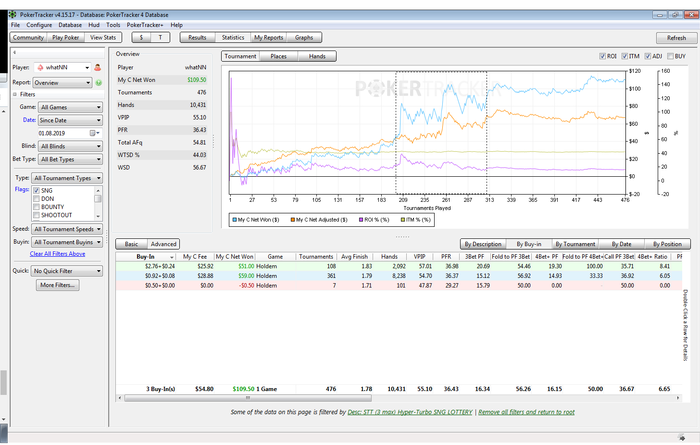Open the All Tournament Types dropdown

(x=67, y=178)
